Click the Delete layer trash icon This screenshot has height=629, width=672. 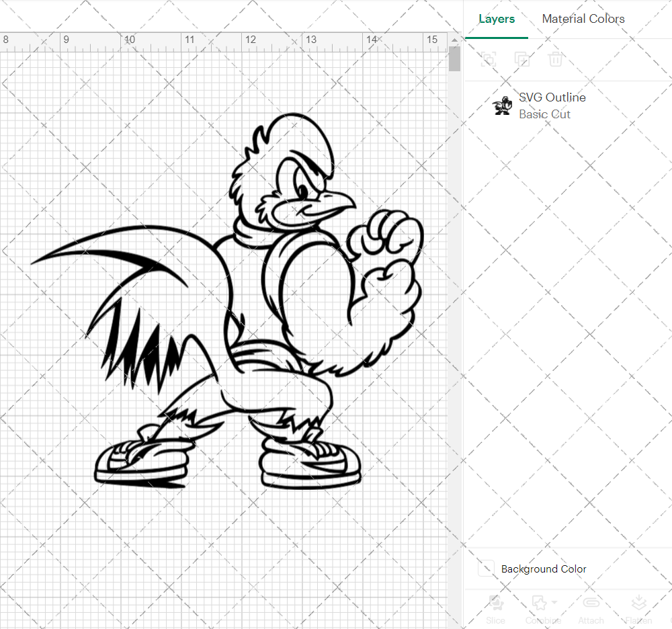click(x=555, y=59)
